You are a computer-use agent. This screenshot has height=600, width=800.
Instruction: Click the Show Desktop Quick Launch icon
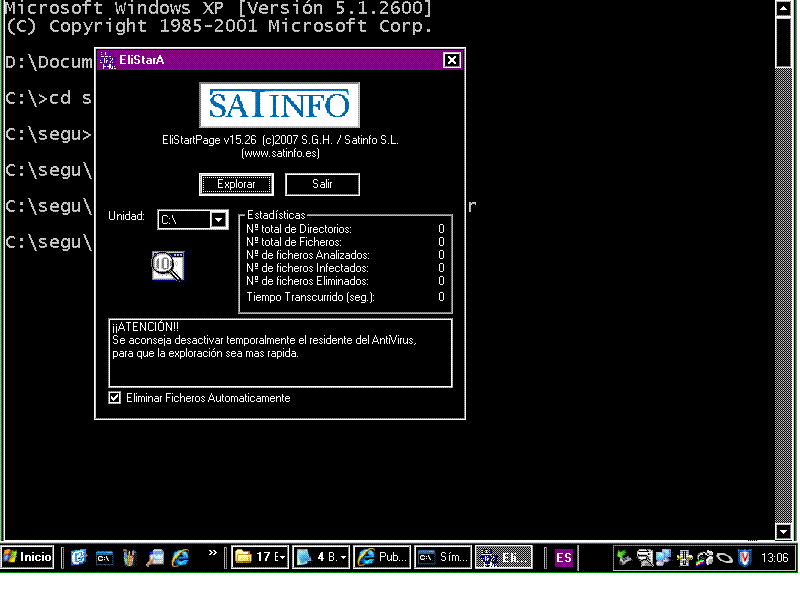click(129, 557)
